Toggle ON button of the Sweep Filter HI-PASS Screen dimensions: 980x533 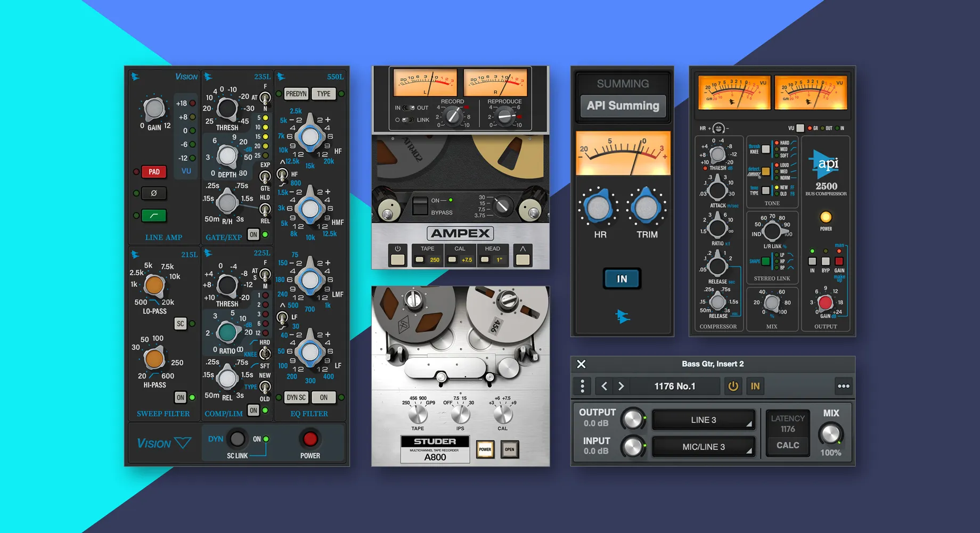181,397
